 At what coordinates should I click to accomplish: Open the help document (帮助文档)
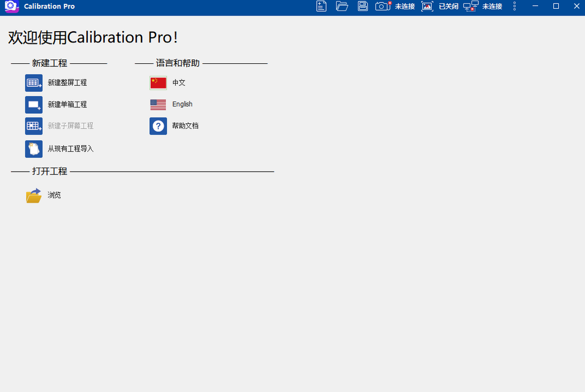click(174, 126)
